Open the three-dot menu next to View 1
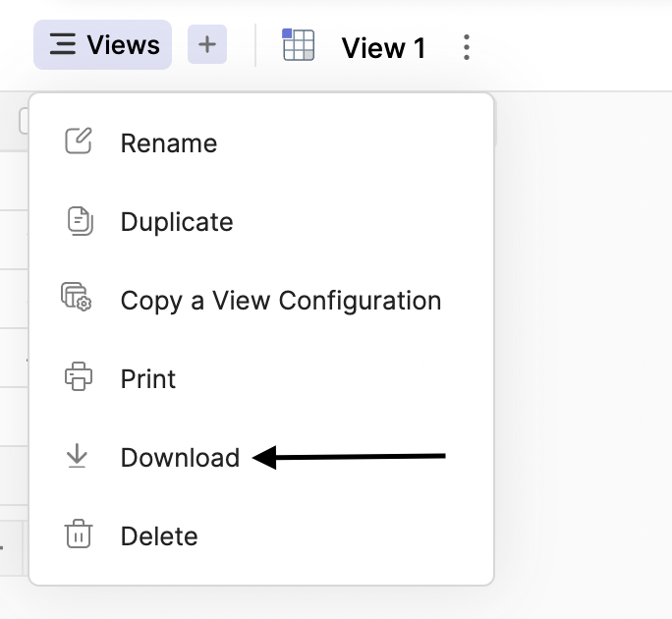Image resolution: width=672 pixels, height=619 pixels. click(x=466, y=46)
